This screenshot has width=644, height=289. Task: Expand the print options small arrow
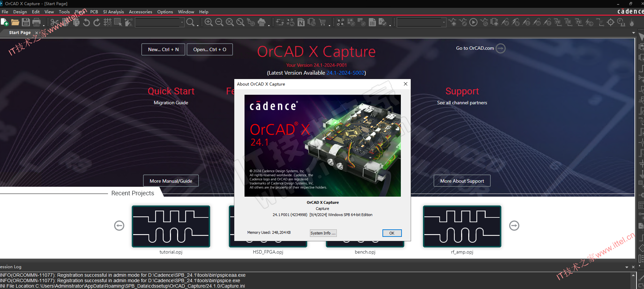click(x=44, y=25)
